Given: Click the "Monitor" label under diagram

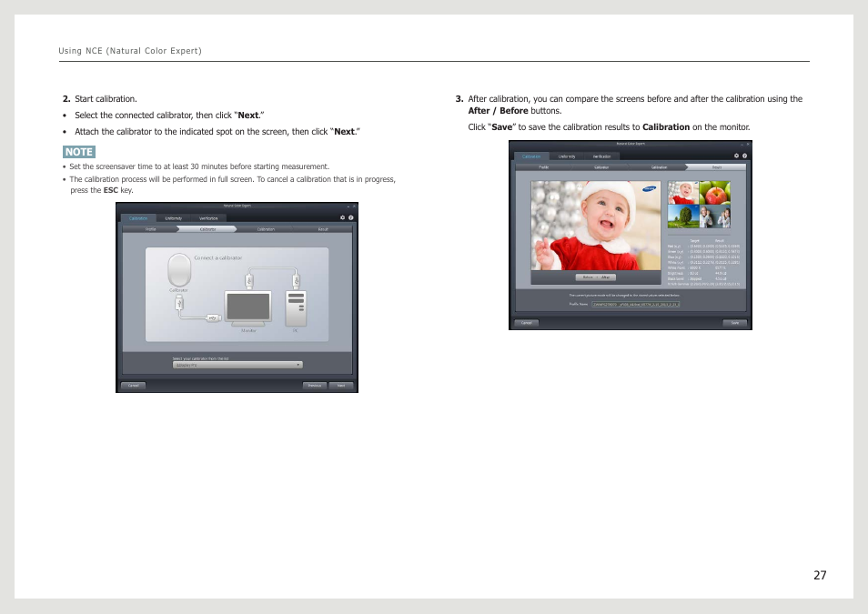Looking at the screenshot, I should [x=248, y=330].
